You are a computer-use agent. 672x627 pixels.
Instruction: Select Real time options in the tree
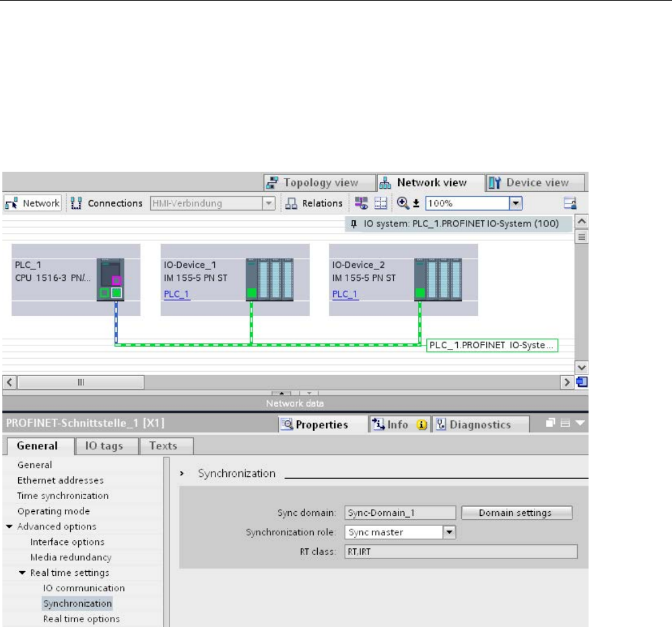(x=81, y=620)
